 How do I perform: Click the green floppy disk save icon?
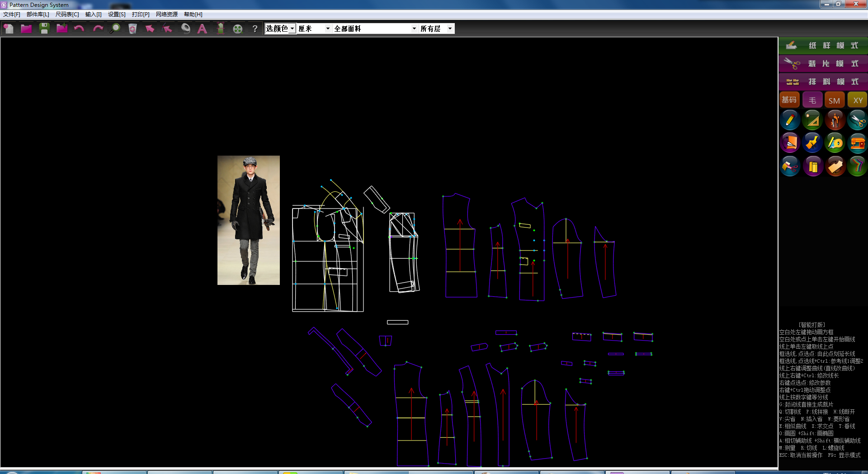coord(44,28)
